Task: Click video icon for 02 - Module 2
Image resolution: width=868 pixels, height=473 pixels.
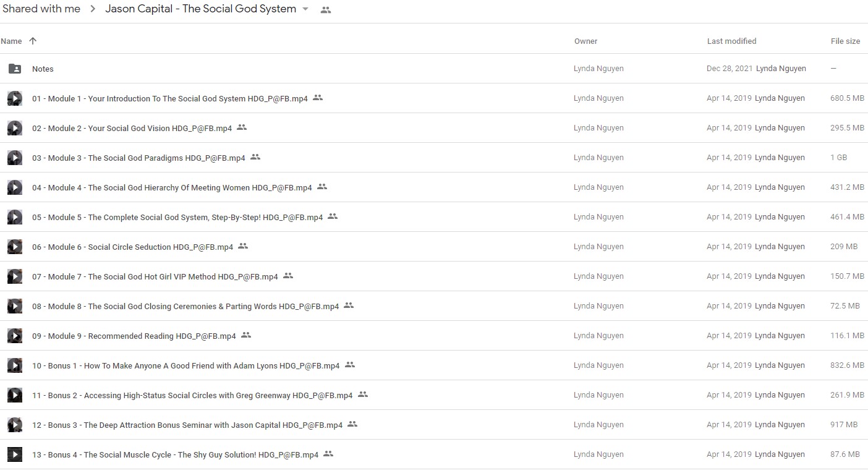Action: coord(15,128)
